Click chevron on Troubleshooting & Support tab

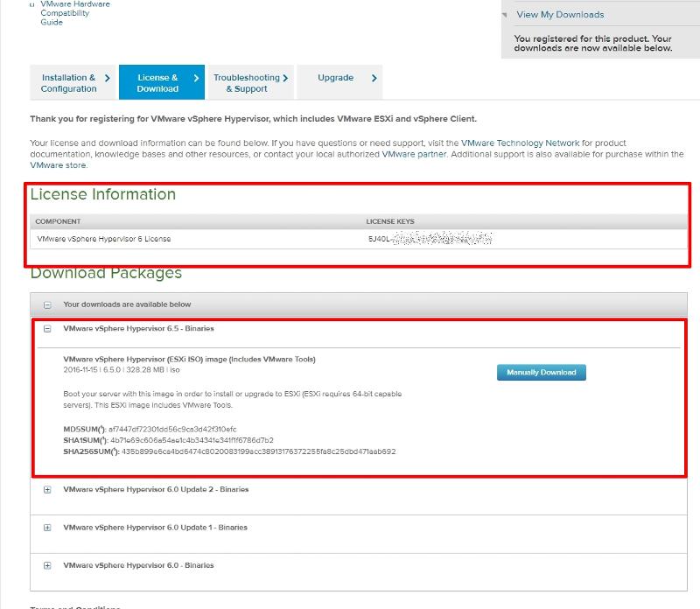285,78
